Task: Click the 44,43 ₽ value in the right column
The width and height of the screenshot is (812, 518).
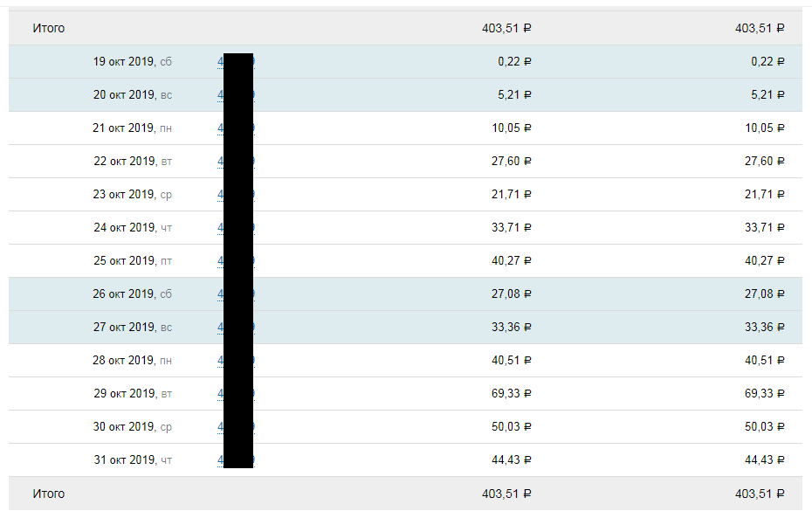Action: [764, 460]
